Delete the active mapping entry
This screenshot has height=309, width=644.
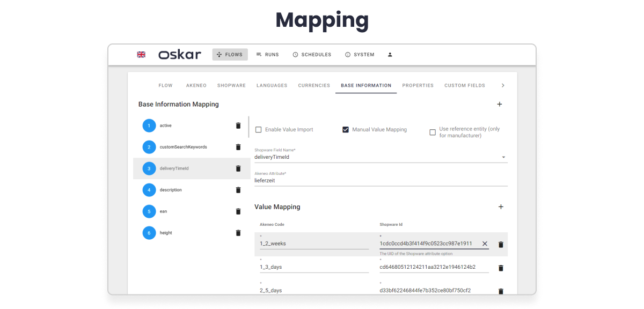(x=238, y=126)
